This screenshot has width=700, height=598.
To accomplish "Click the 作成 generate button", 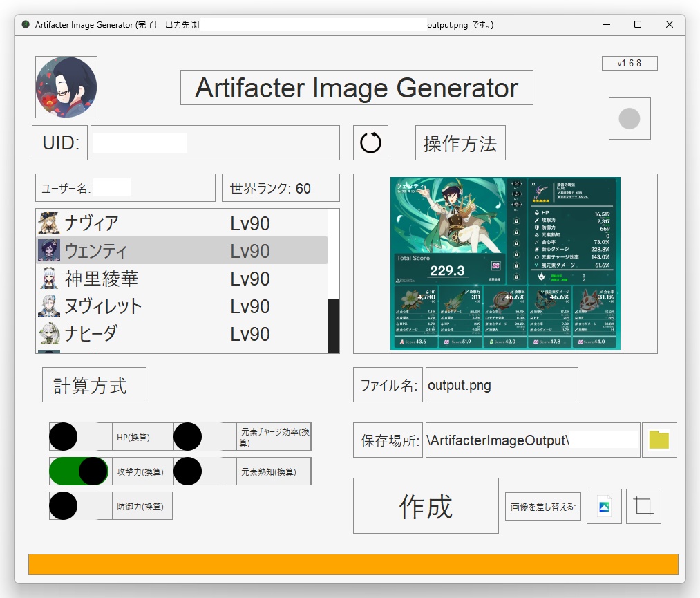I will coord(426,506).
